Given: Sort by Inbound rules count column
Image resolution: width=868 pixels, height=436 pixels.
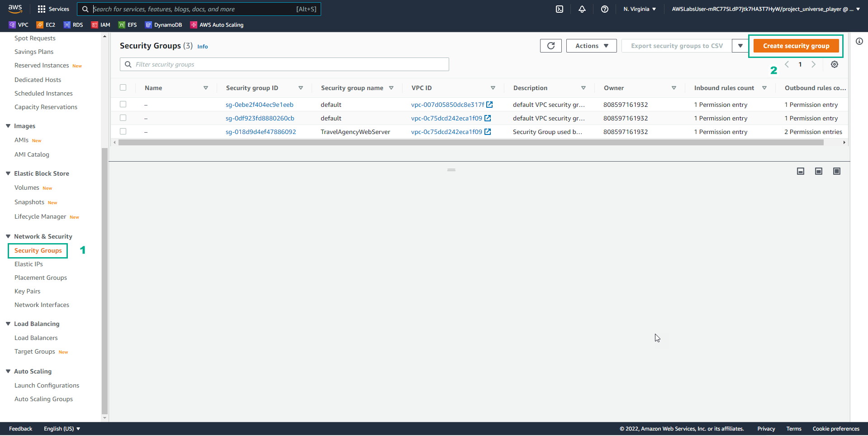Looking at the screenshot, I should 764,88.
